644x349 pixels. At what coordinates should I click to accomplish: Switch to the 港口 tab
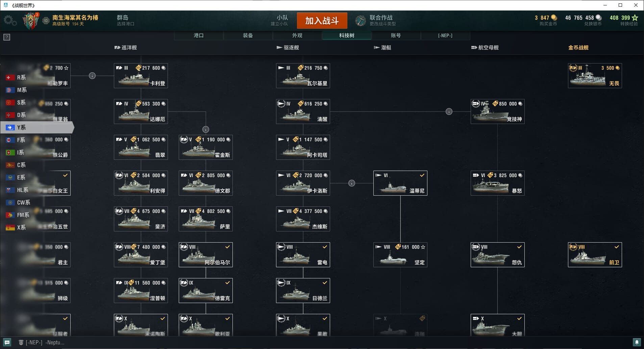[199, 35]
